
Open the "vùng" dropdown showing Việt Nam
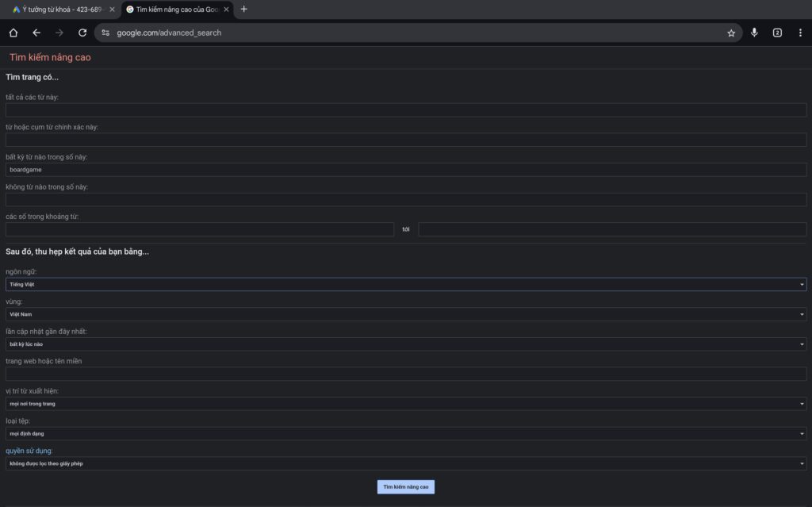click(x=405, y=314)
